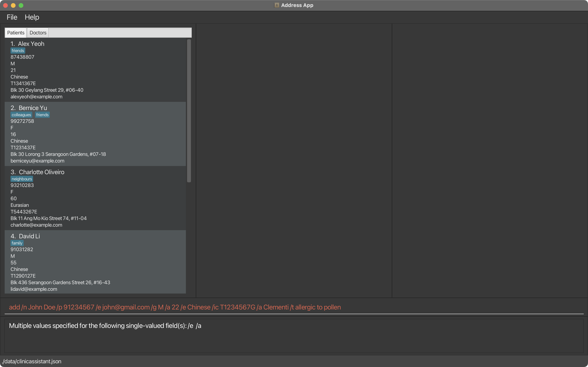The image size is (588, 367).
Task: Open the Help menu
Action: [x=32, y=17]
